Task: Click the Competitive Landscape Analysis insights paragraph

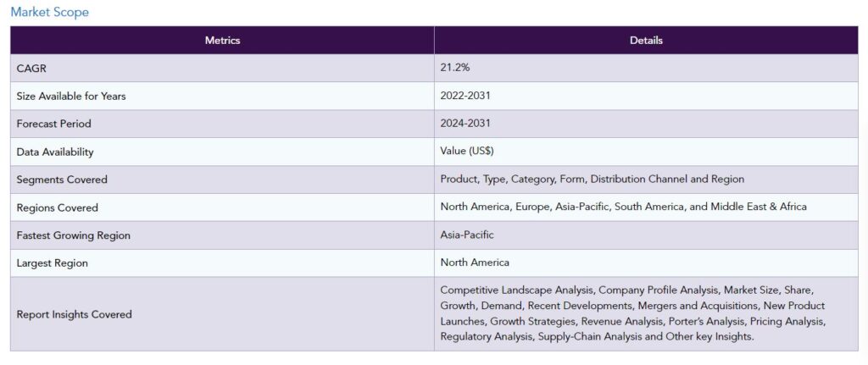Action: coord(632,313)
